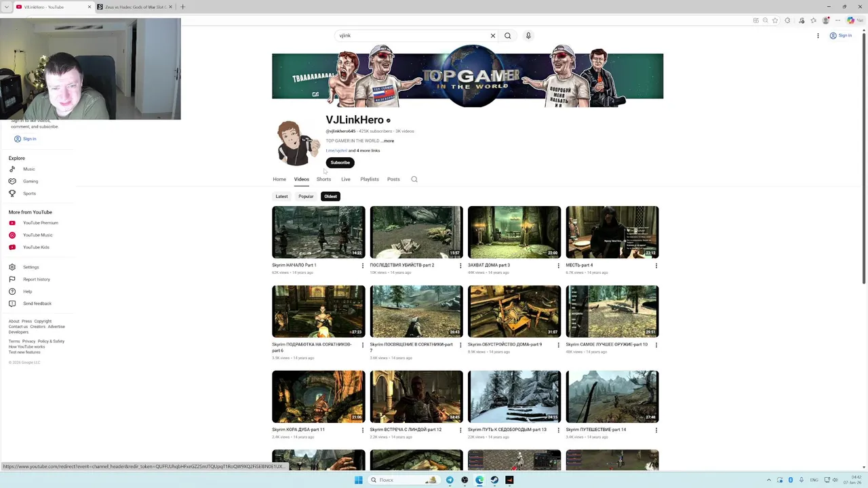
Task: Click the Steam taskbar icon
Action: coord(494,480)
